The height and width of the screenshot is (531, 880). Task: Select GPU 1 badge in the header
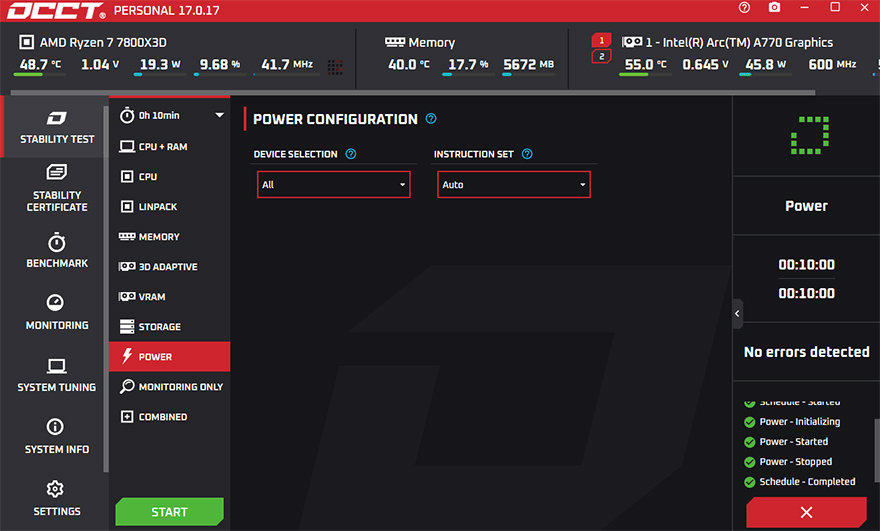(601, 40)
